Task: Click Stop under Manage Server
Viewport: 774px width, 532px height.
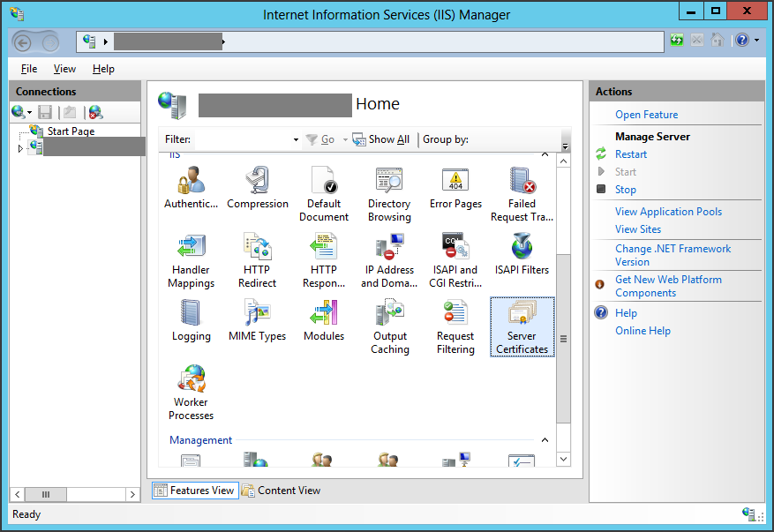Action: coord(626,190)
